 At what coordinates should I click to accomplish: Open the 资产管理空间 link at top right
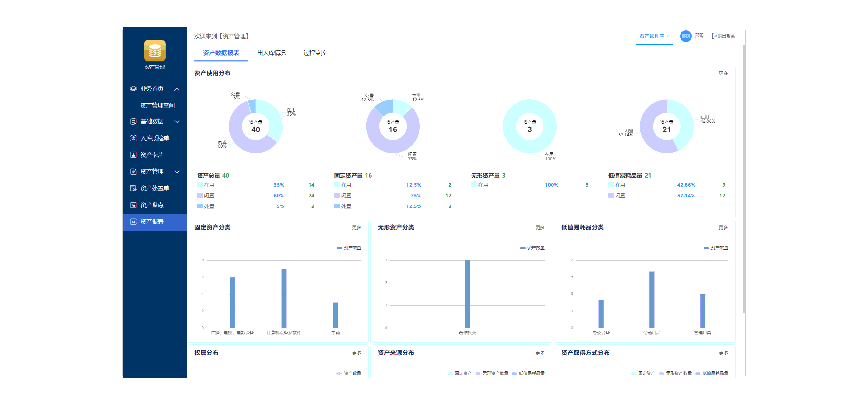pyautogui.click(x=654, y=36)
